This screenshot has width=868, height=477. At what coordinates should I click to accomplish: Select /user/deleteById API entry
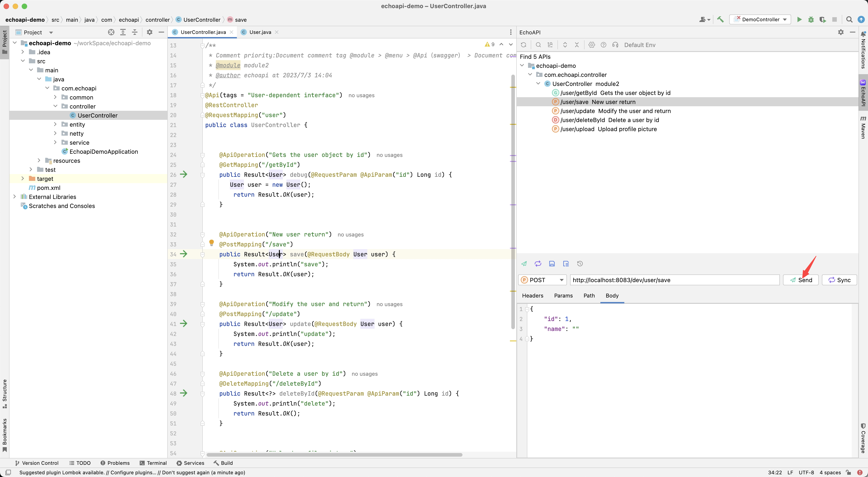coord(606,120)
